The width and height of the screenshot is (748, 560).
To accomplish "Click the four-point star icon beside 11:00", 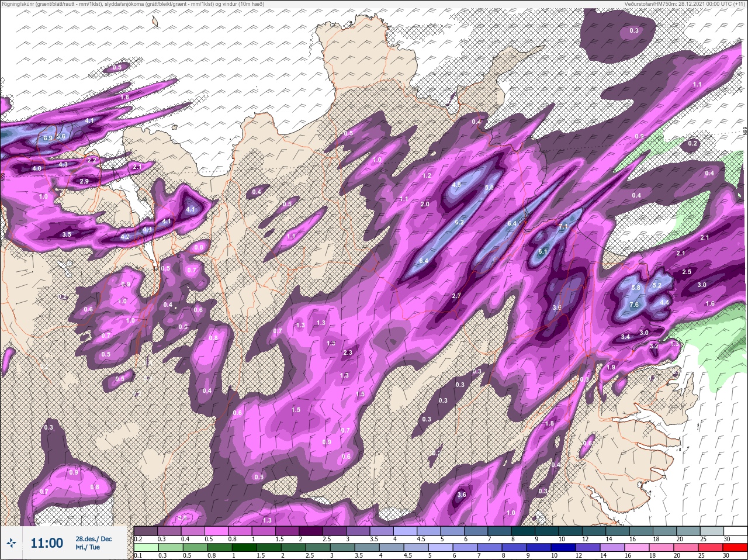I will click(x=12, y=544).
